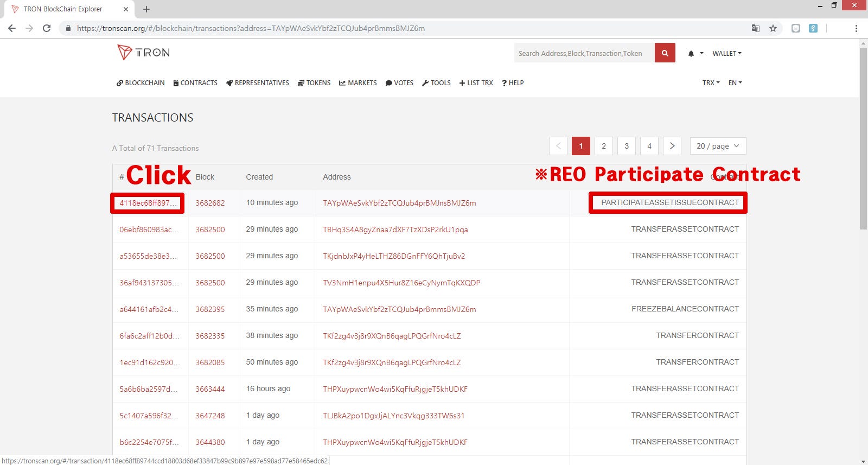Open the Chrome three-dot menu
The height and width of the screenshot is (465, 868).
[856, 28]
